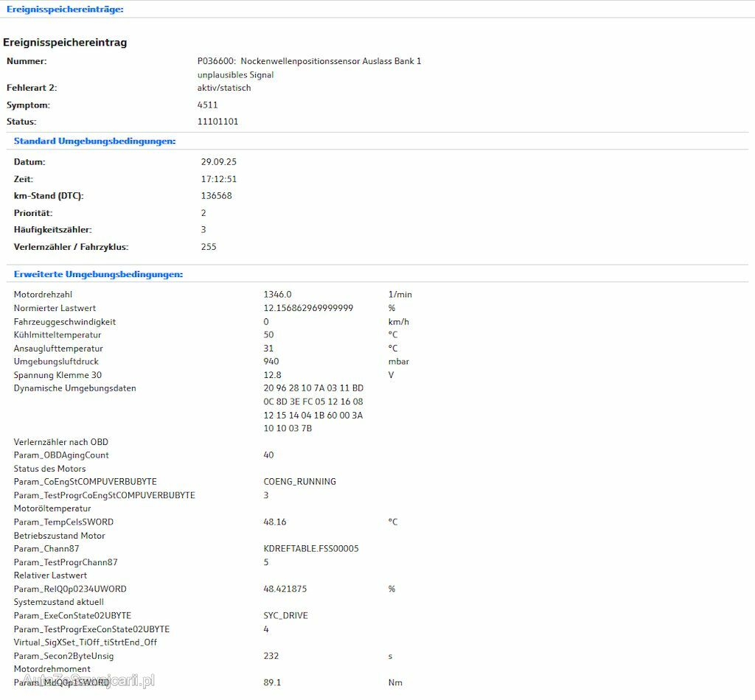755x700 pixels.
Task: Click the Häufigkeitszähler label
Action: coord(52,230)
